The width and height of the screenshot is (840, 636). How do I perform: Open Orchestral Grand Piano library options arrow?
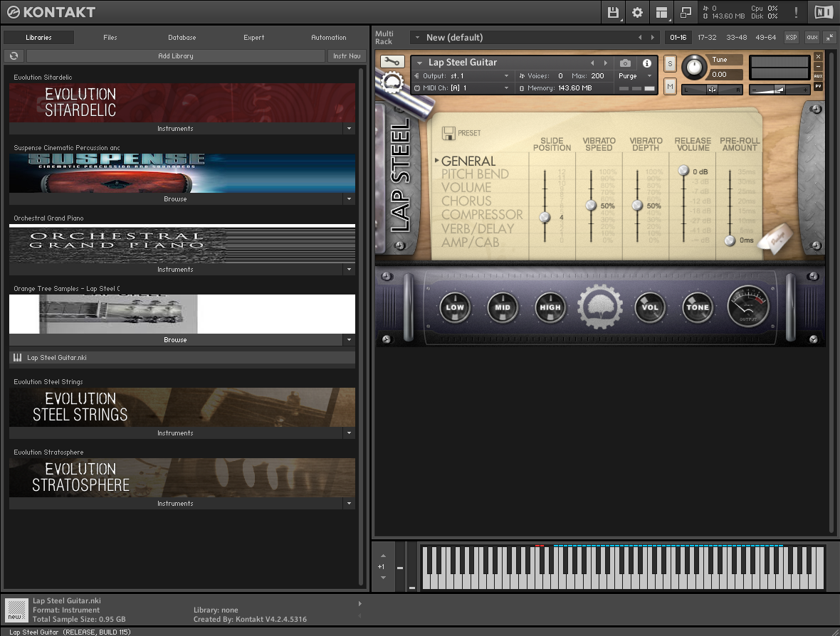[350, 270]
